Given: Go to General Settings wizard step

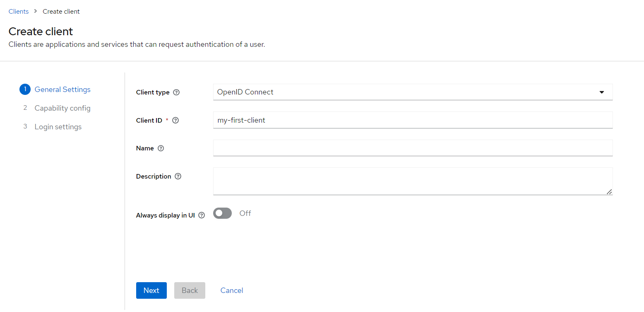Looking at the screenshot, I should tap(62, 89).
